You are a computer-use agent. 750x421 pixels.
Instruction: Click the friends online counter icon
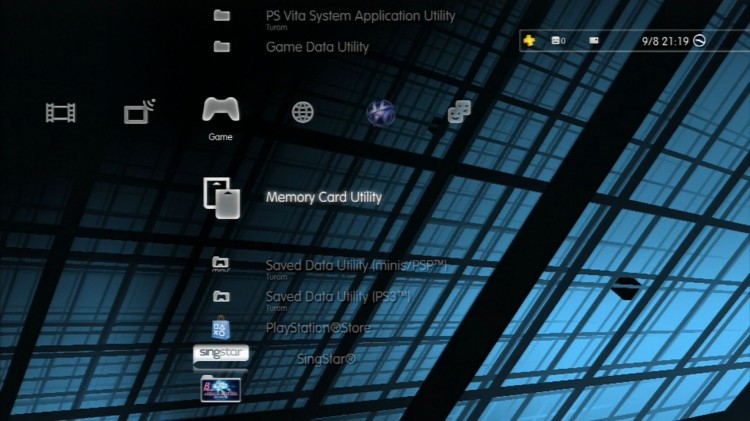click(558, 41)
